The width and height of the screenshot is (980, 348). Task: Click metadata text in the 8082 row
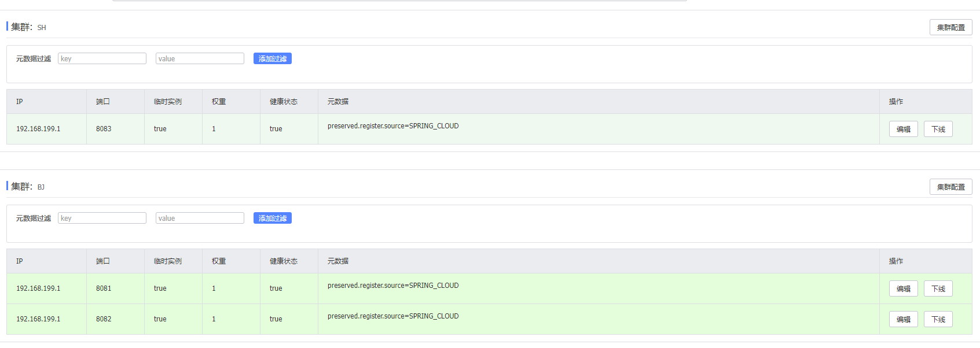[x=393, y=316]
